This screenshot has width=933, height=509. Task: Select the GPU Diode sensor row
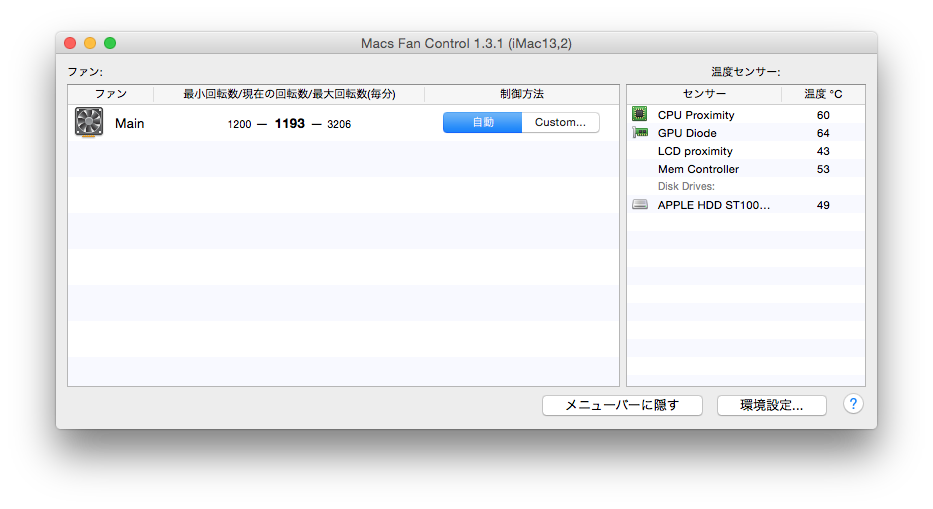[746, 133]
